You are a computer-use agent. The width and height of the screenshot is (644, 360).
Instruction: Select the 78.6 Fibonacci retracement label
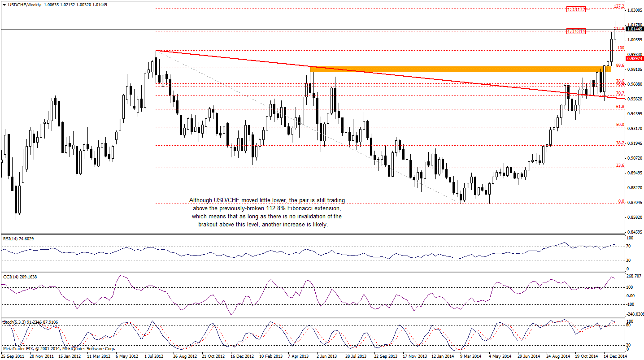click(620, 81)
